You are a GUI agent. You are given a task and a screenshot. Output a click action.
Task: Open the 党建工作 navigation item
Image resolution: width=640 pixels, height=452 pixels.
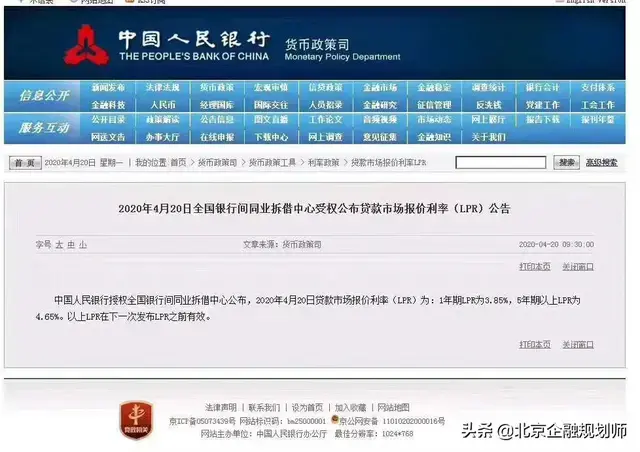click(x=542, y=105)
